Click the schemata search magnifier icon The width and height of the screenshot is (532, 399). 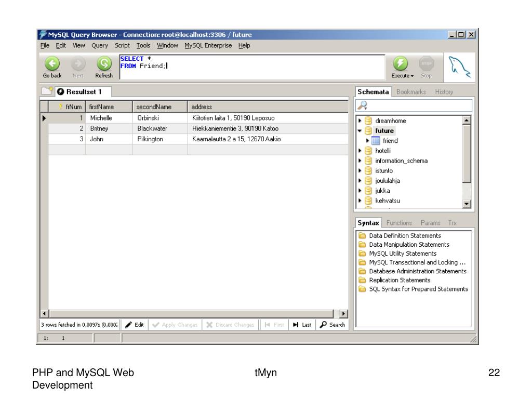(x=362, y=105)
